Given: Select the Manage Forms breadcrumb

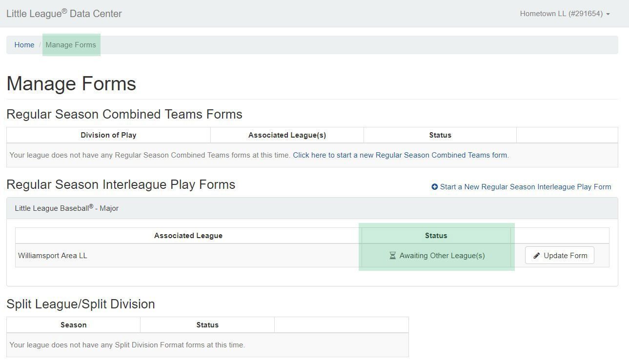Looking at the screenshot, I should 71,45.
